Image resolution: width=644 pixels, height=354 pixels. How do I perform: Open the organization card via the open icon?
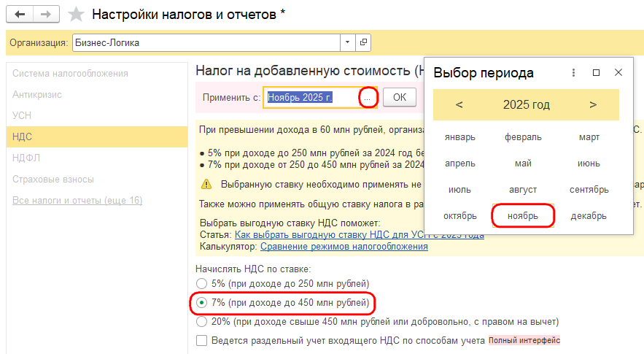pyautogui.click(x=363, y=42)
